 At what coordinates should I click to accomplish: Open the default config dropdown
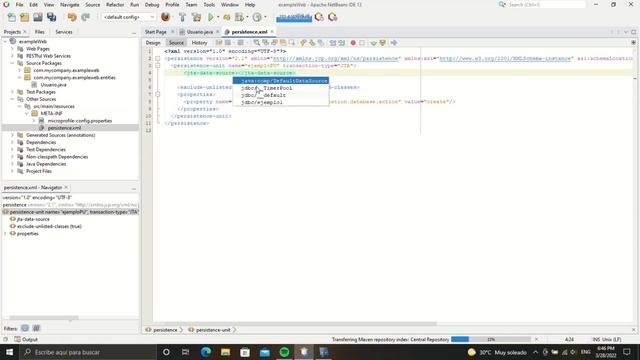[129, 17]
